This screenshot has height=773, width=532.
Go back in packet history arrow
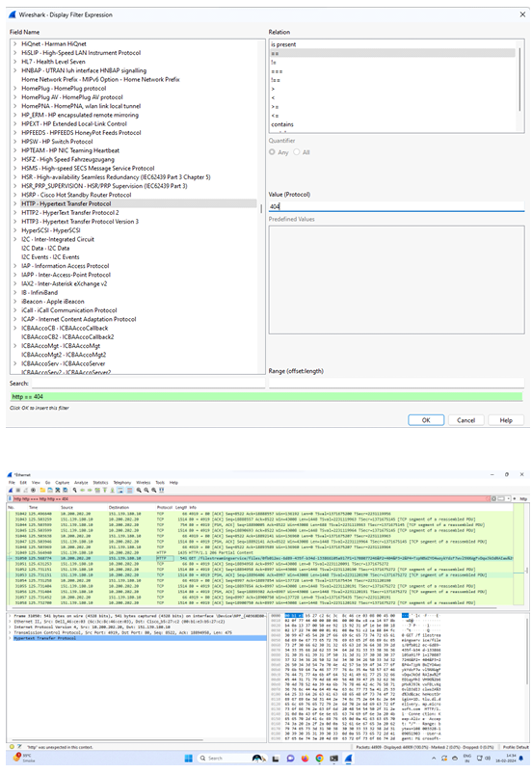tap(82, 491)
